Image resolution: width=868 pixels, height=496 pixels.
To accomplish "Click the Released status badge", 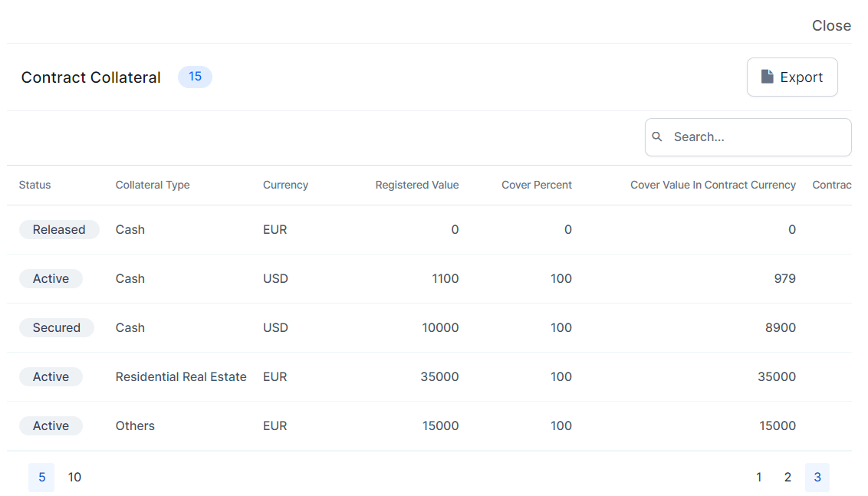I will (59, 230).
